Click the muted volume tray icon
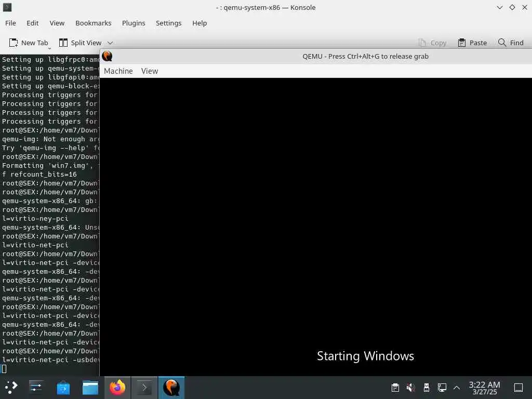Screen dimensions: 532x399 click(x=410, y=388)
